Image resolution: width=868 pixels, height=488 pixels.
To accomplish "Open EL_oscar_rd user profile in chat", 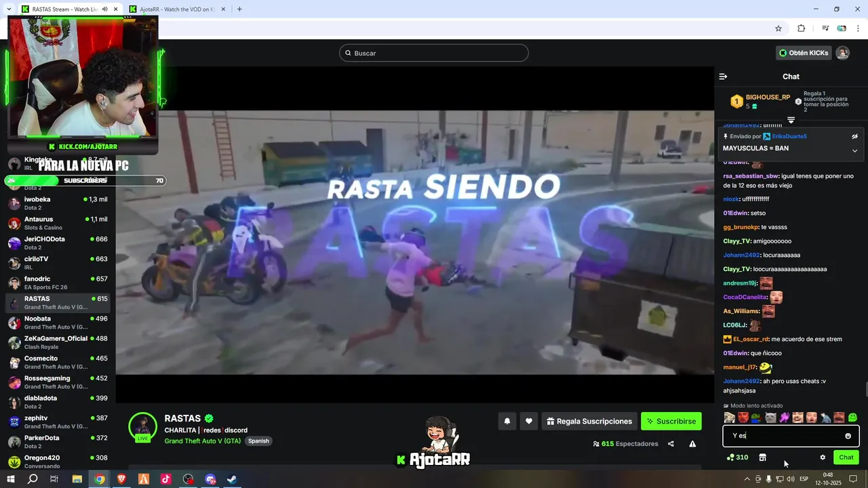I will 751,339.
